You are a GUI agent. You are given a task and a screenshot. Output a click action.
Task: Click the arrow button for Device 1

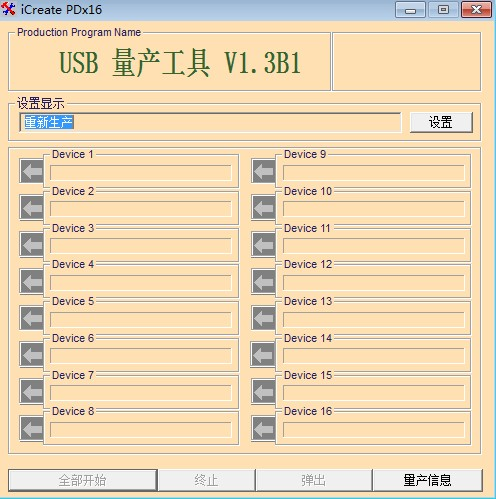[x=32, y=171]
